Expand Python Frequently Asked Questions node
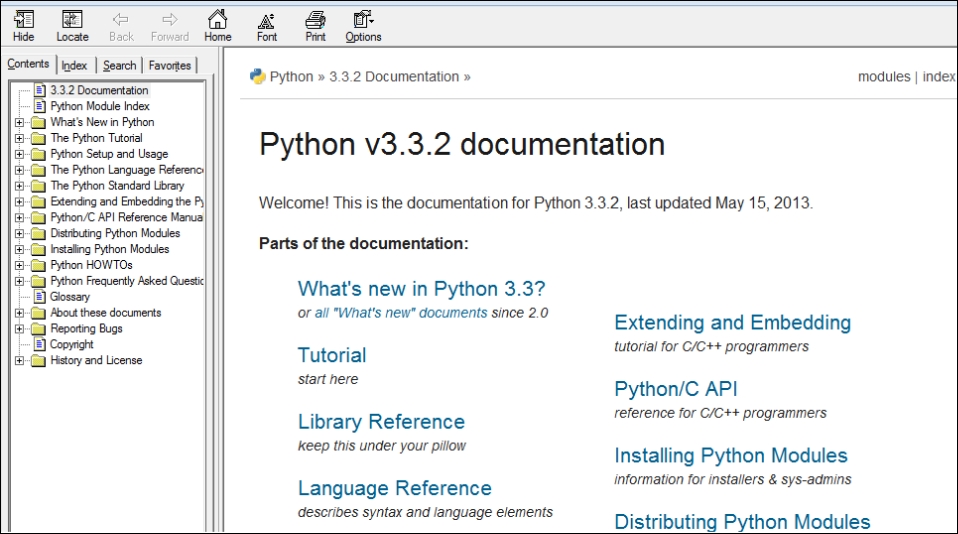 [20, 281]
